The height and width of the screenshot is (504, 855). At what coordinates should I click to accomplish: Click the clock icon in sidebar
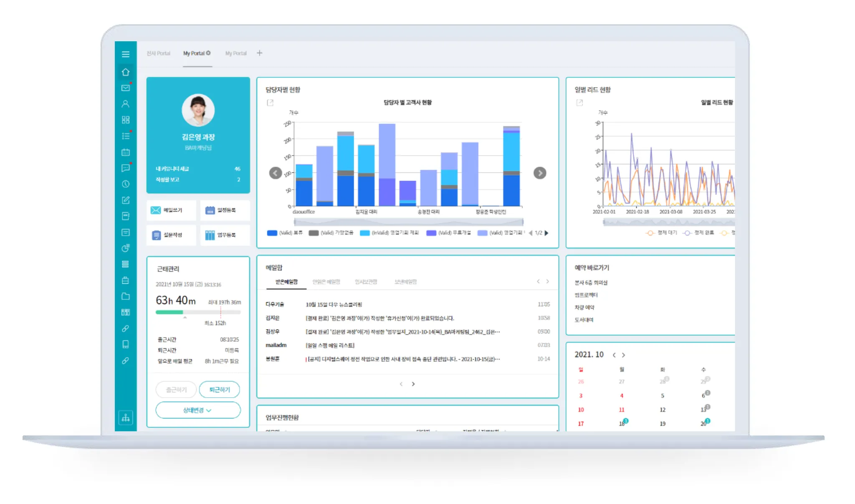point(126,184)
